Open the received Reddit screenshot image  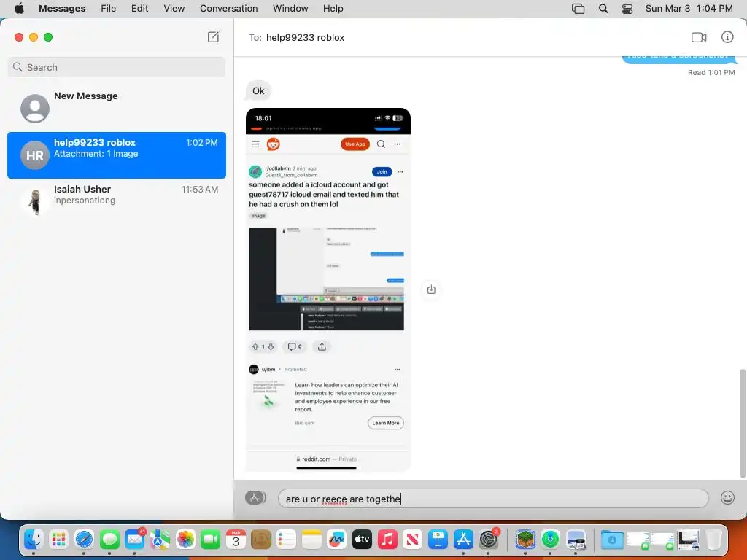pyautogui.click(x=328, y=289)
